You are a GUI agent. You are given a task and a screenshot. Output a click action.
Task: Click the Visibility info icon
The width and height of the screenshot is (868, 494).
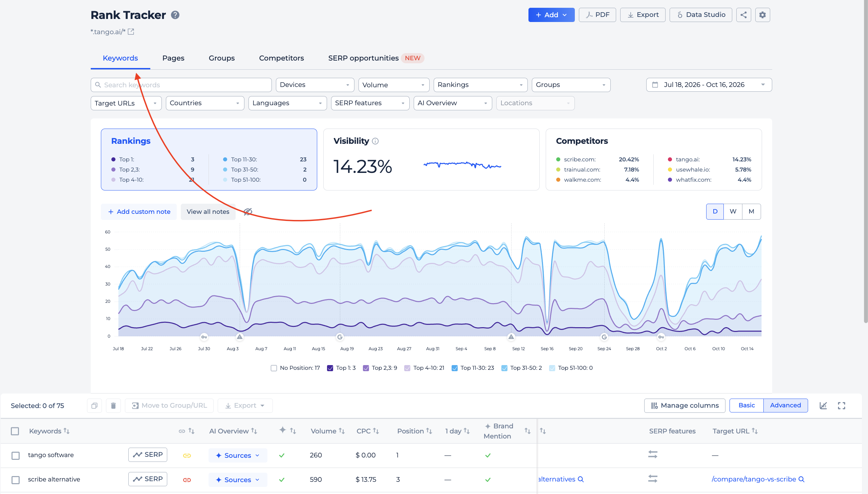click(x=375, y=141)
